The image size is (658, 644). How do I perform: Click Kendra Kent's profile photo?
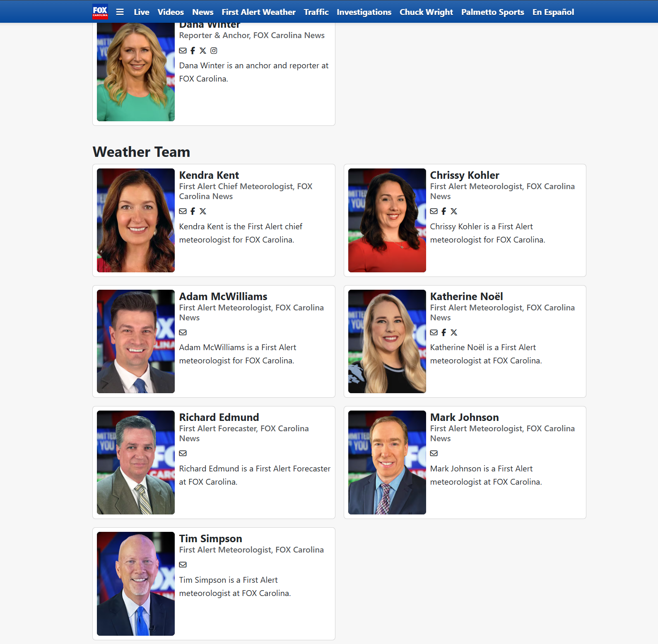coord(136,220)
